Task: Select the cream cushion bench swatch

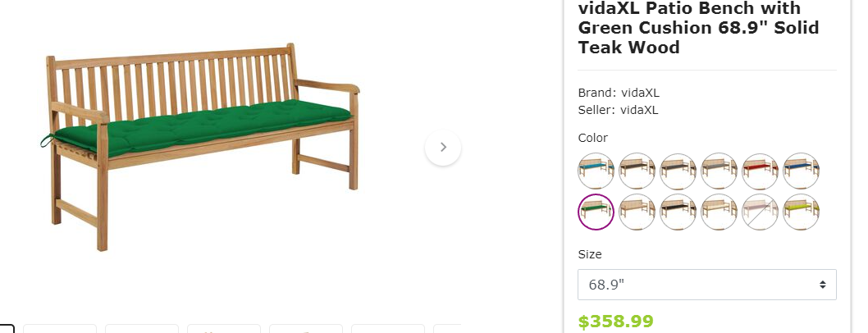Action: tap(719, 212)
